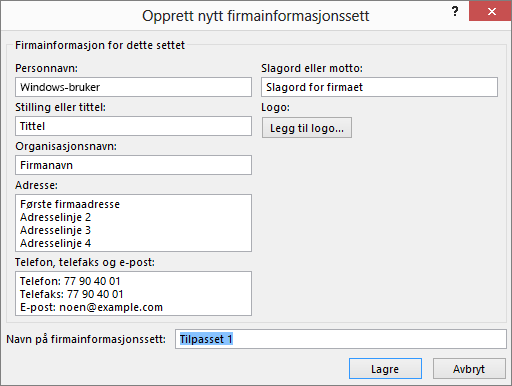Click the 'Adresse:' label
The width and height of the screenshot is (512, 386).
click(x=36, y=185)
